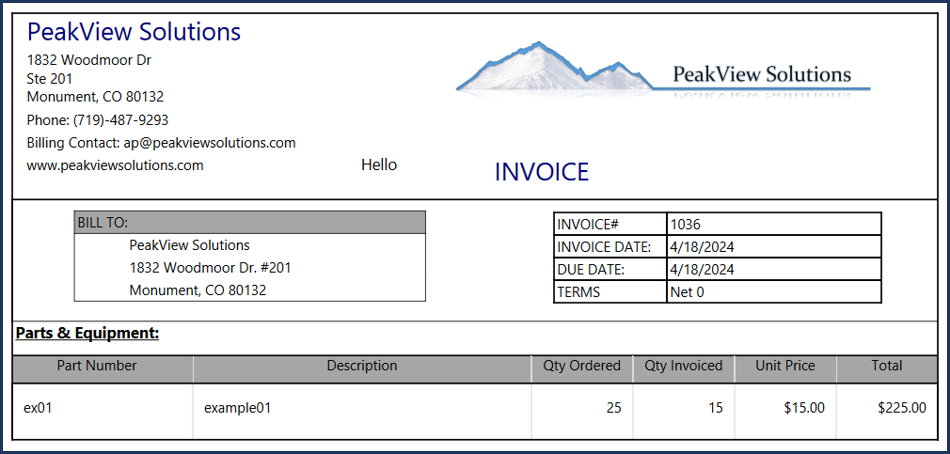The image size is (950, 454).
Task: Select the invoice number 1036
Action: [685, 224]
